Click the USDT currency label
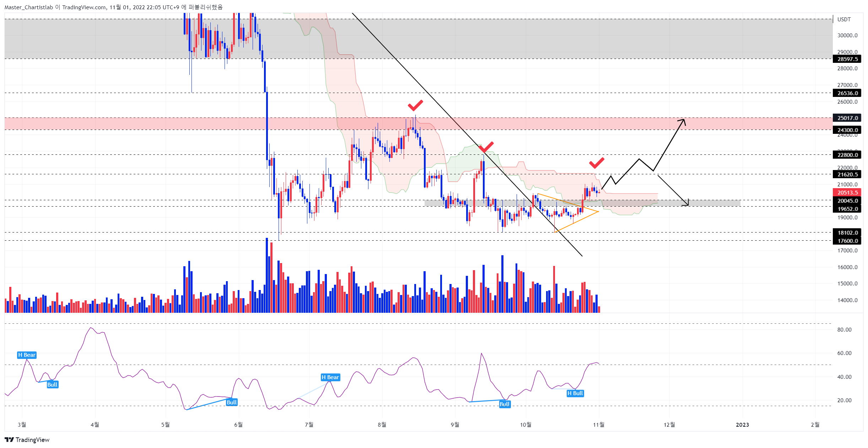Viewport: 868px width, 448px height. 844,19
